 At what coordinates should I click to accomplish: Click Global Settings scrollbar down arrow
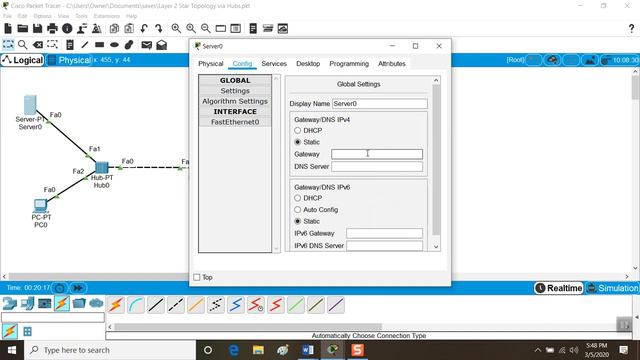coord(436,247)
